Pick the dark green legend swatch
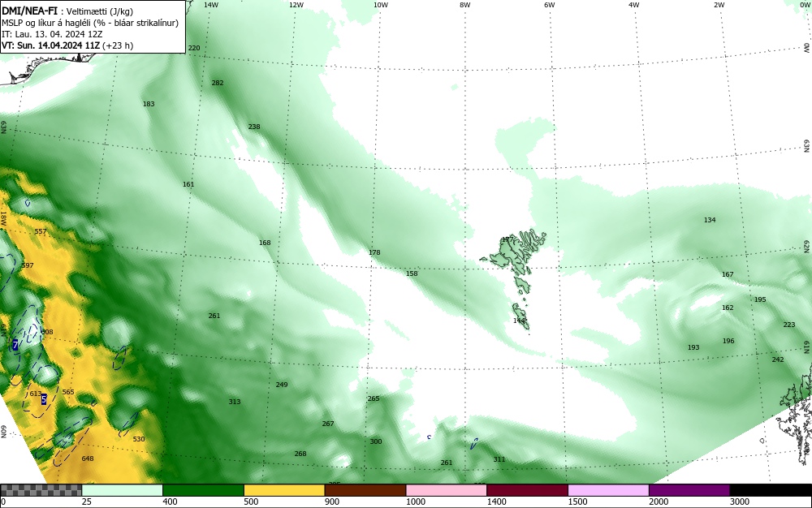 pyautogui.click(x=203, y=490)
